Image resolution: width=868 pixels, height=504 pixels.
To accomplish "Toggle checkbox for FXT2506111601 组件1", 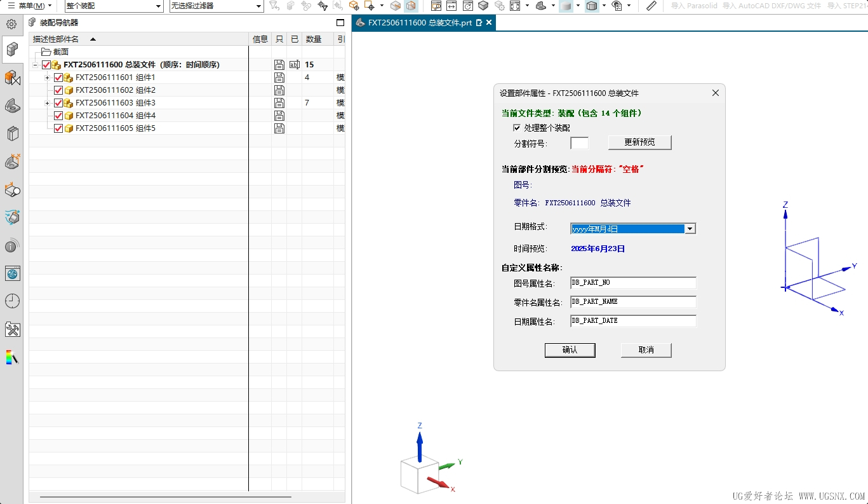I will 58,78.
